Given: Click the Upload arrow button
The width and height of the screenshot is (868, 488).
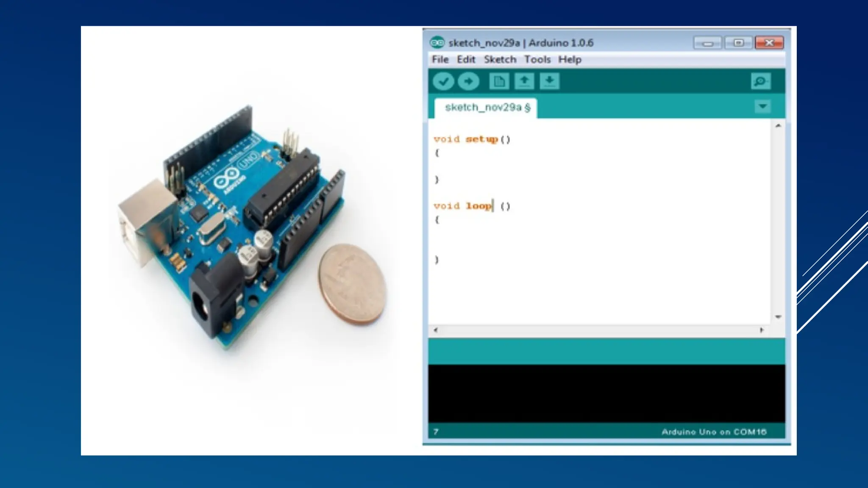Looking at the screenshot, I should (468, 81).
